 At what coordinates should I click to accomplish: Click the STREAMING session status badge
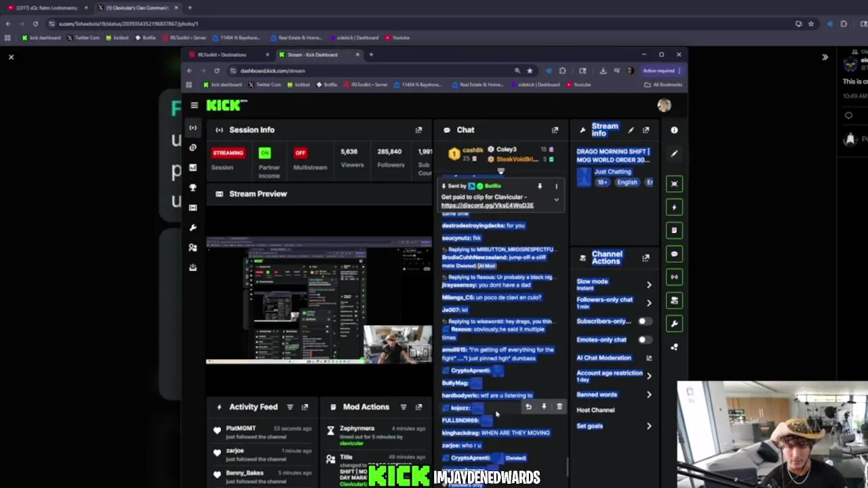coord(228,152)
